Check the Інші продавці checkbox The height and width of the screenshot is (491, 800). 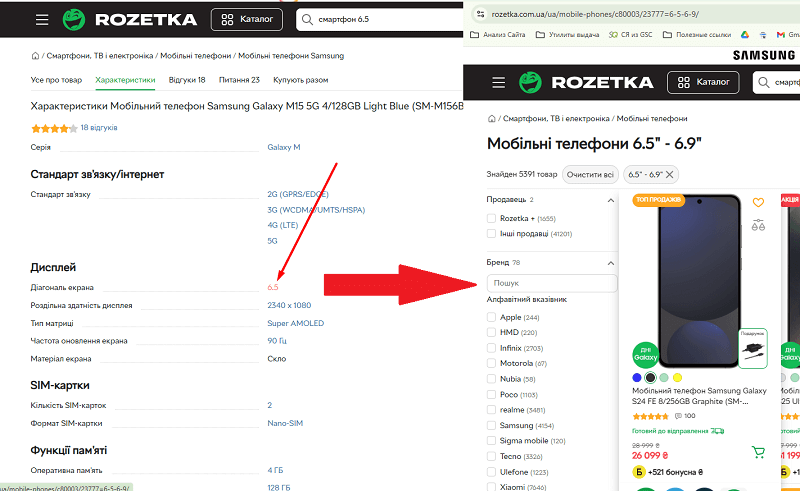491,234
